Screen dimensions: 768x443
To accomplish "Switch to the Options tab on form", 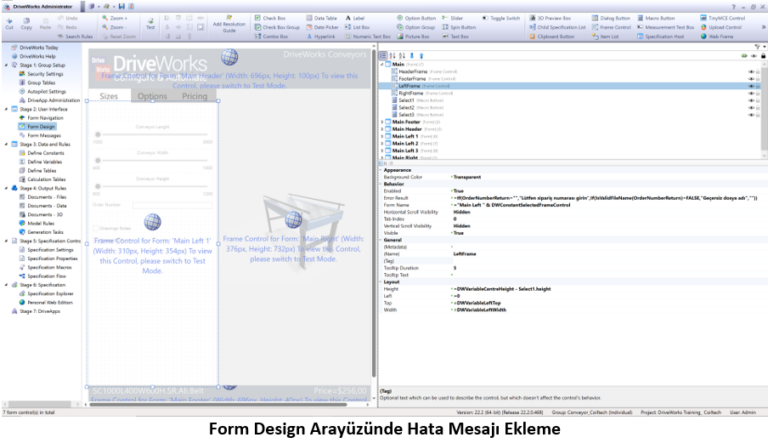I will [152, 97].
